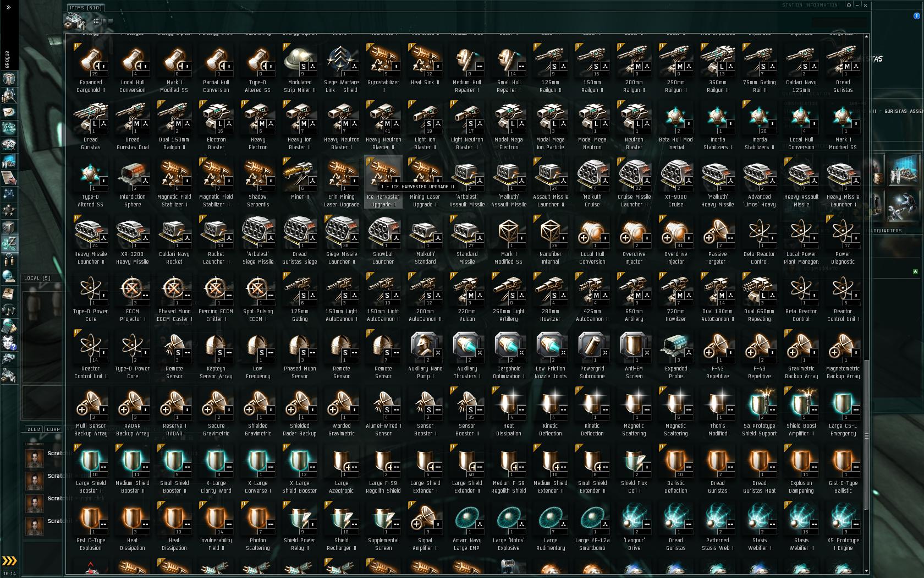
Task: Pin the inventory window with the pin icon
Action: pyautogui.click(x=849, y=5)
